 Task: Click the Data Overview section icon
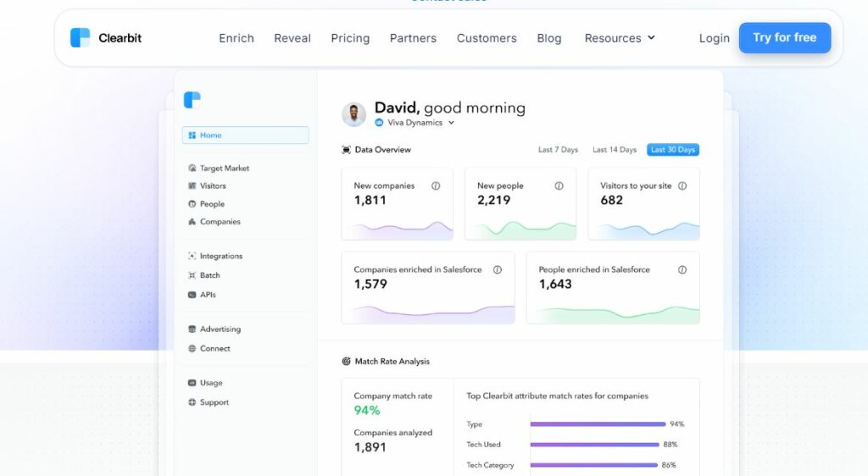[x=347, y=150]
